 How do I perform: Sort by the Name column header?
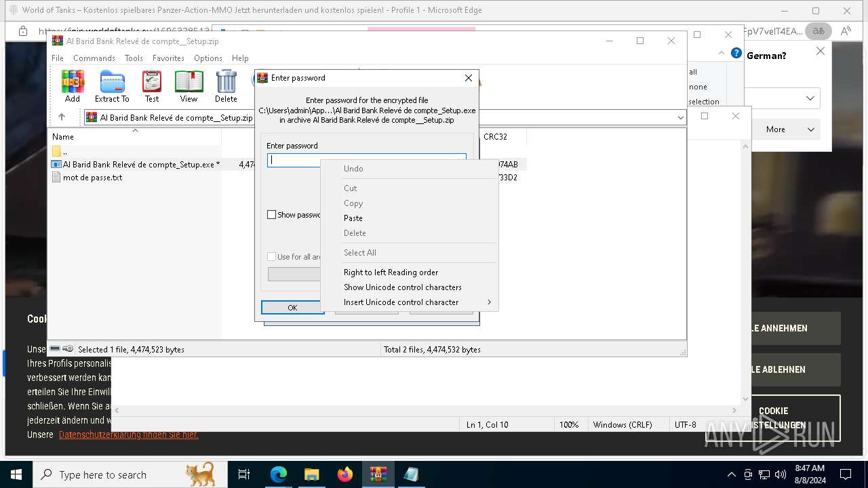point(136,137)
